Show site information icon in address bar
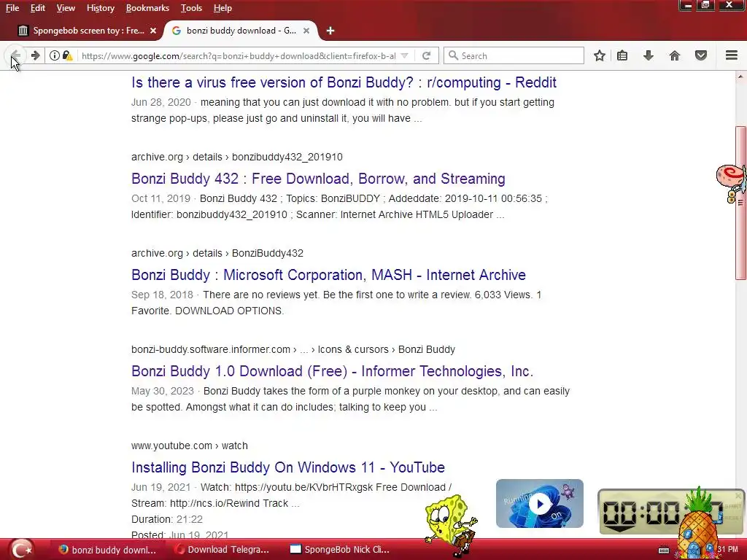The height and width of the screenshot is (560, 747). pos(54,55)
